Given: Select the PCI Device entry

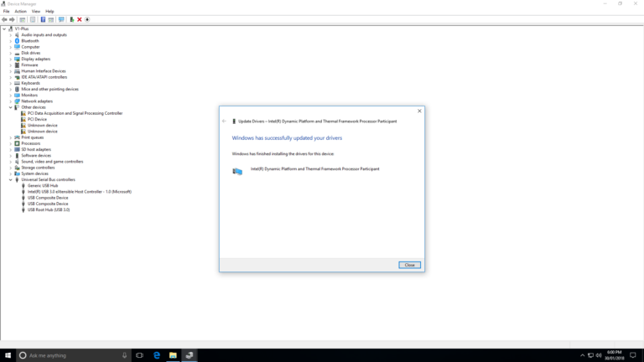Looking at the screenshot, I should [37, 120].
